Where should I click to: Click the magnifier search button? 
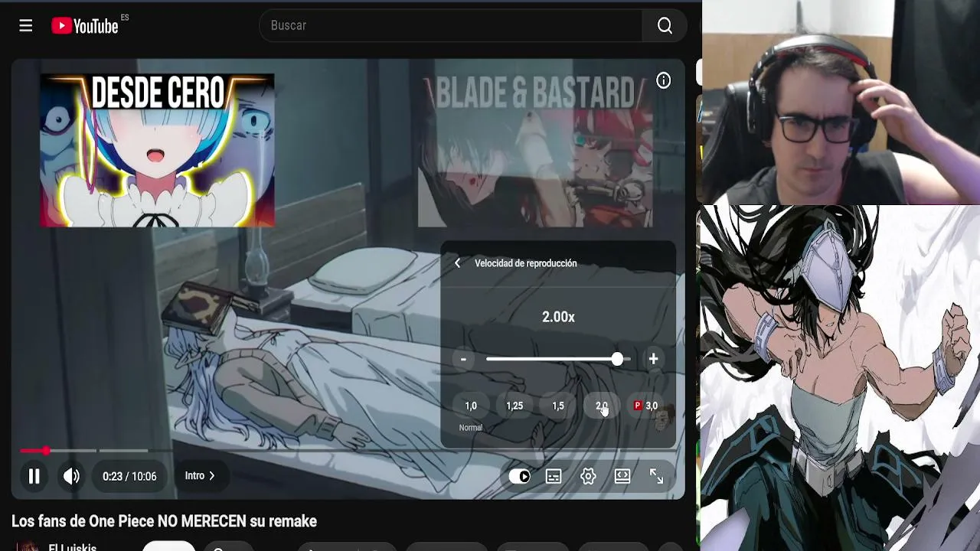click(665, 25)
